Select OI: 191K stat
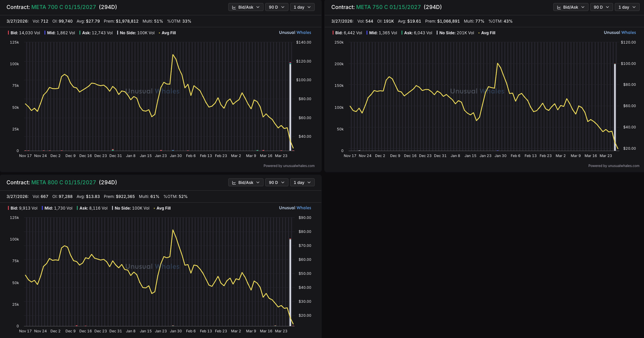 pos(385,21)
